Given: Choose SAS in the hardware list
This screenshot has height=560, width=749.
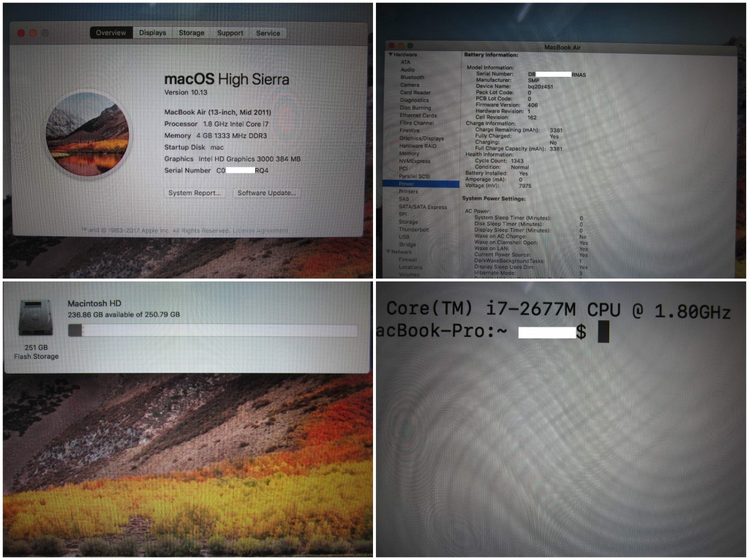Looking at the screenshot, I should 404,199.
